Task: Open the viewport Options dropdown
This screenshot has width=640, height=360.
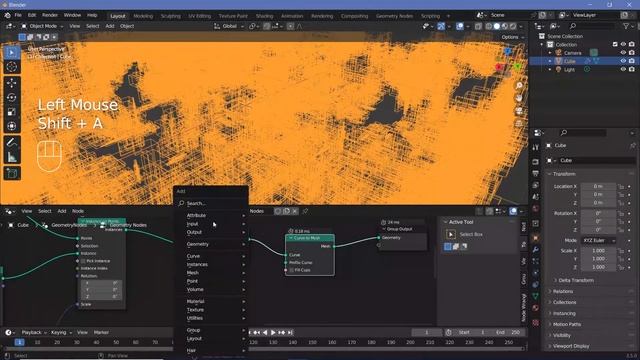Action: point(512,37)
